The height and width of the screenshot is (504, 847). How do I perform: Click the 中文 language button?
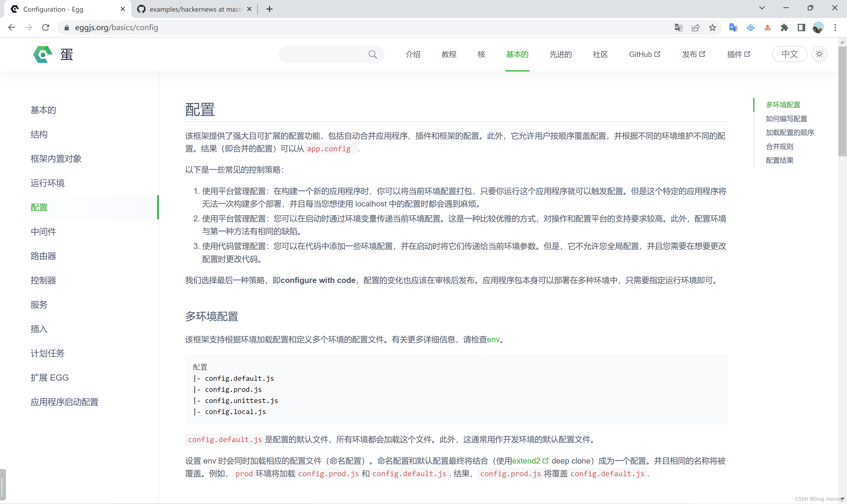(789, 54)
